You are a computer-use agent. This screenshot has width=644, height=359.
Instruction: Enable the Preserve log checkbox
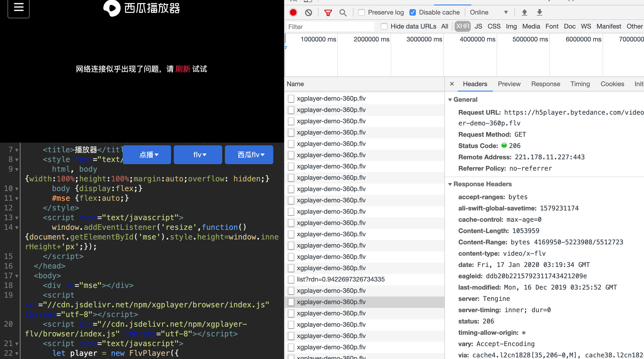tap(362, 12)
